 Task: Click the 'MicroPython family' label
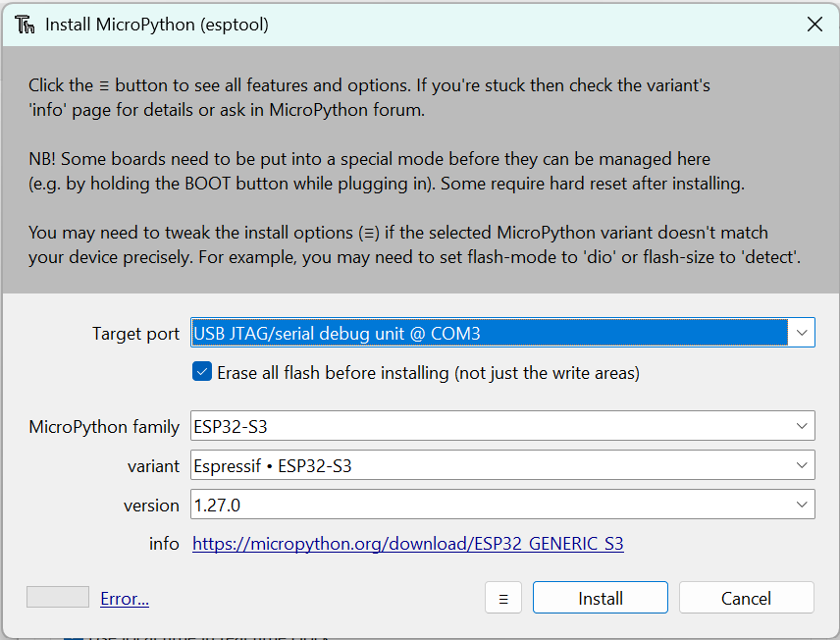104,426
